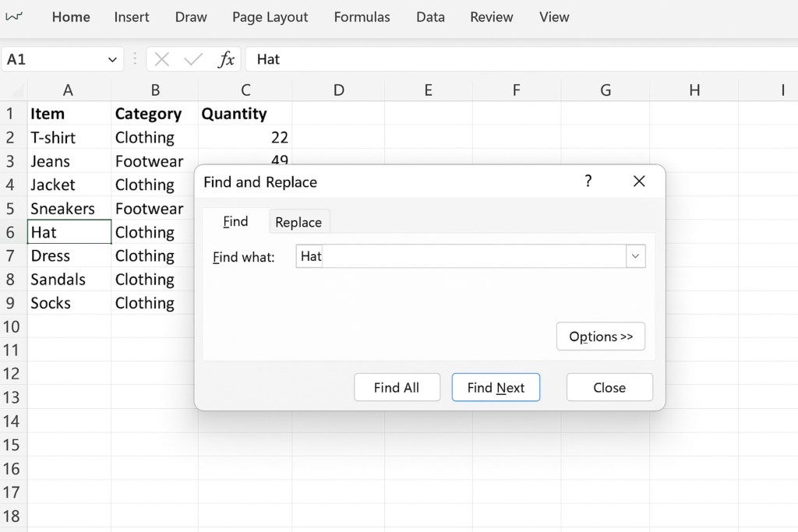This screenshot has height=532, width=798.
Task: Select row 12 header
Action: (12, 374)
